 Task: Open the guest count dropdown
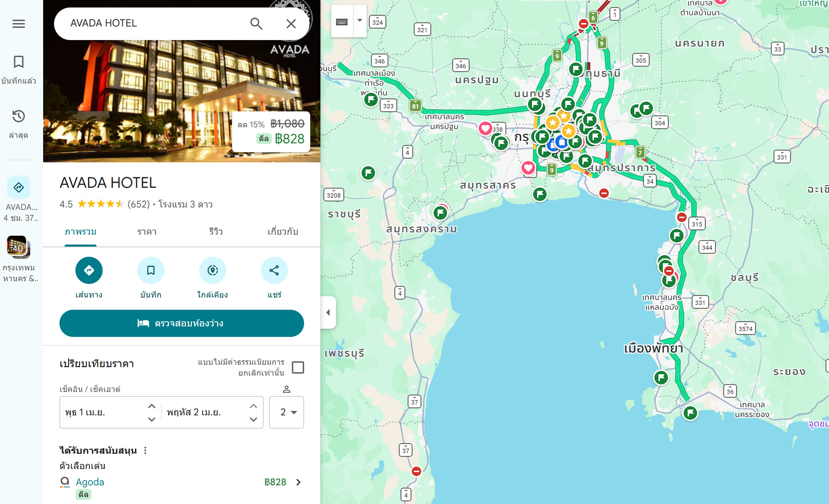pos(286,412)
